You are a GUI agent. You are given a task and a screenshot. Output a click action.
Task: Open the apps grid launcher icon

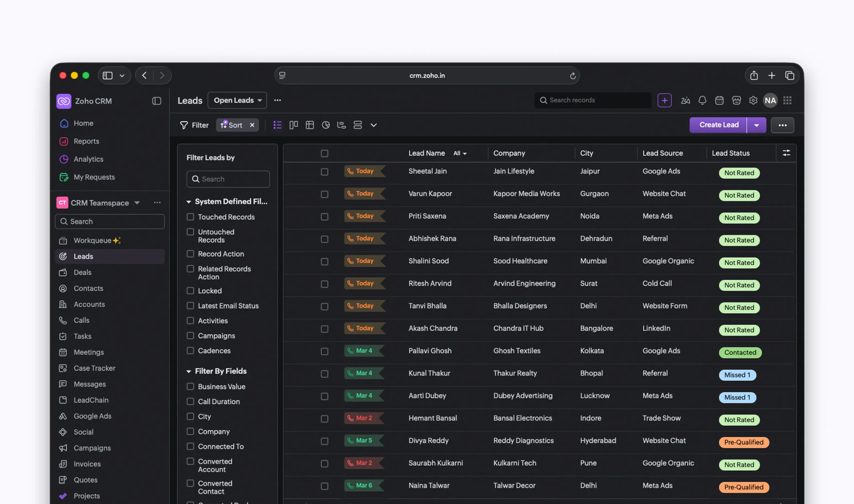pyautogui.click(x=787, y=100)
